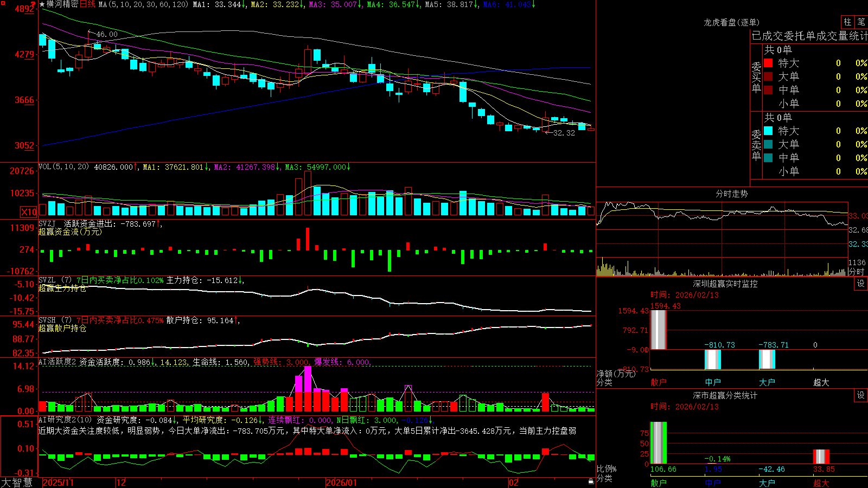This screenshot has width=868, height=488.
Task: Select cyan 大户 label in 分类统计 chart
Action: (767, 483)
